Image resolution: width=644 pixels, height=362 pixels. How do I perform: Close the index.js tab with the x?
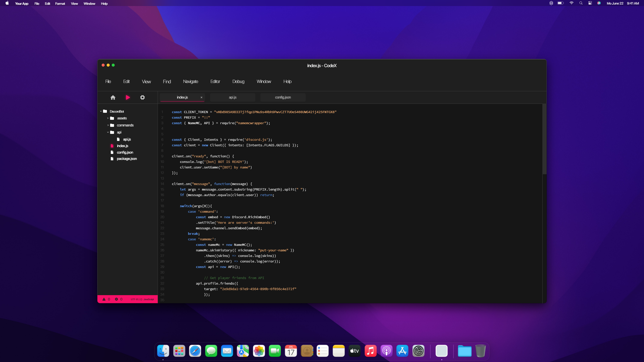coord(201,98)
